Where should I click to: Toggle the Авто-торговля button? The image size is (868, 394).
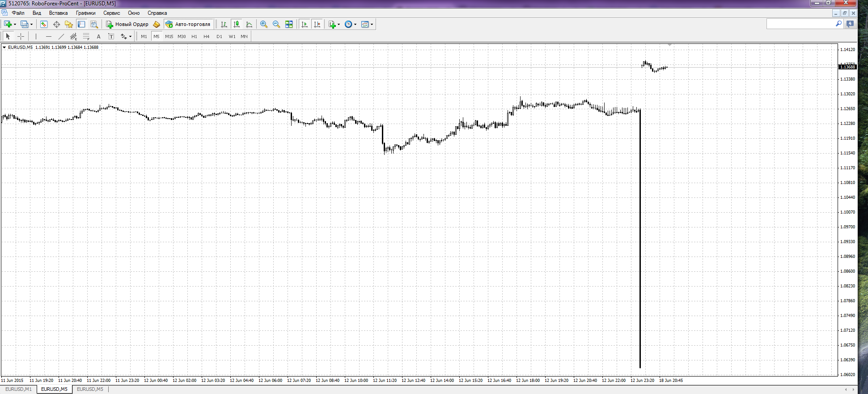[188, 24]
